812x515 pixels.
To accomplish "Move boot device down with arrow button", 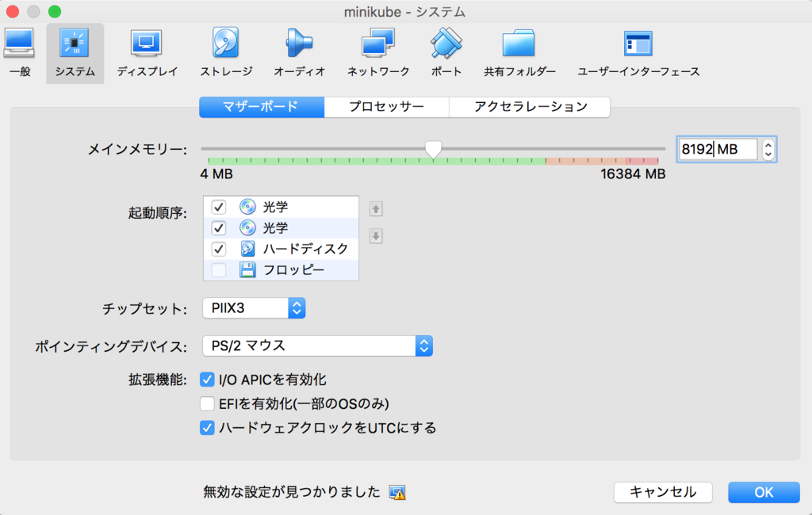I will (x=376, y=236).
